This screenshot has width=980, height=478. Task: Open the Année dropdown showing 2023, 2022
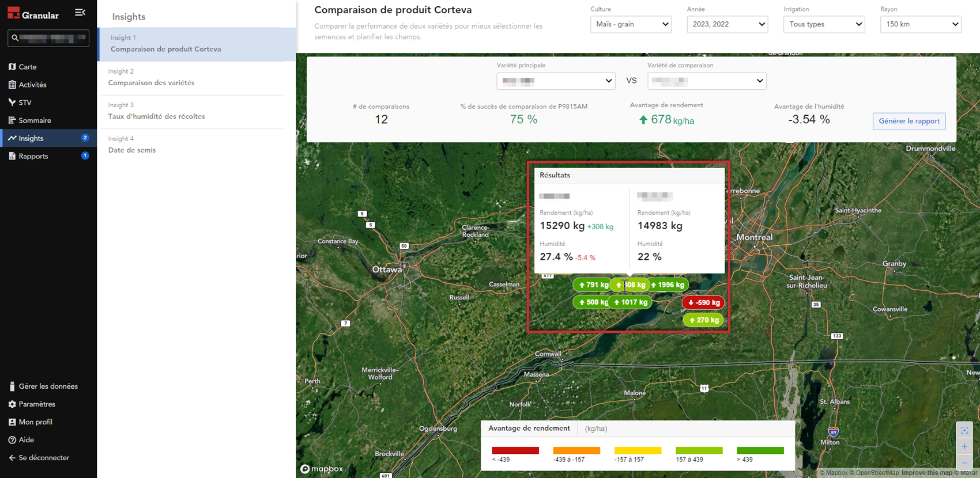pos(728,24)
